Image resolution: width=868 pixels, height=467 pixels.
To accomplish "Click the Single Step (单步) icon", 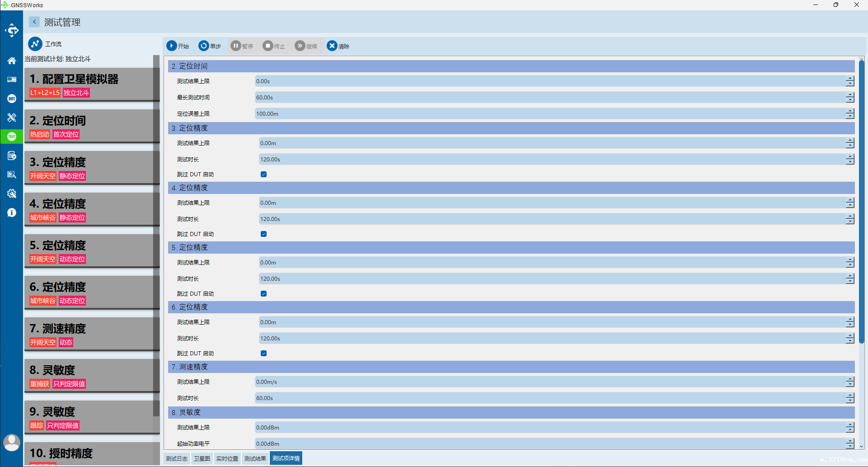I will click(204, 46).
